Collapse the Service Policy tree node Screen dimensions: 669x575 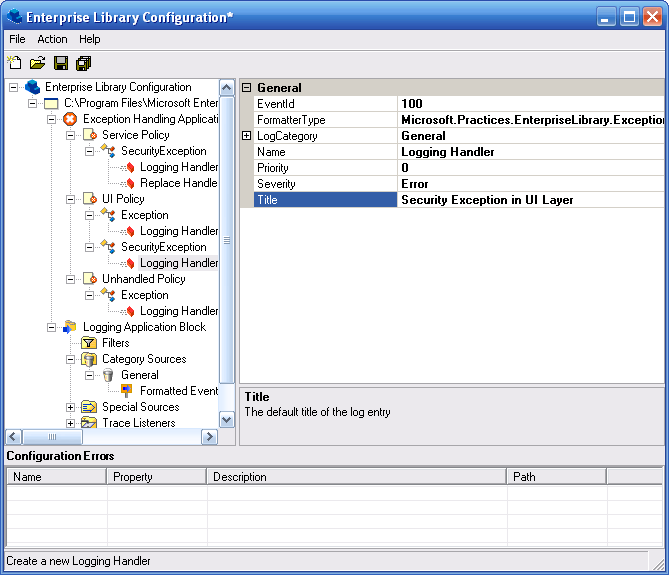pyautogui.click(x=71, y=135)
